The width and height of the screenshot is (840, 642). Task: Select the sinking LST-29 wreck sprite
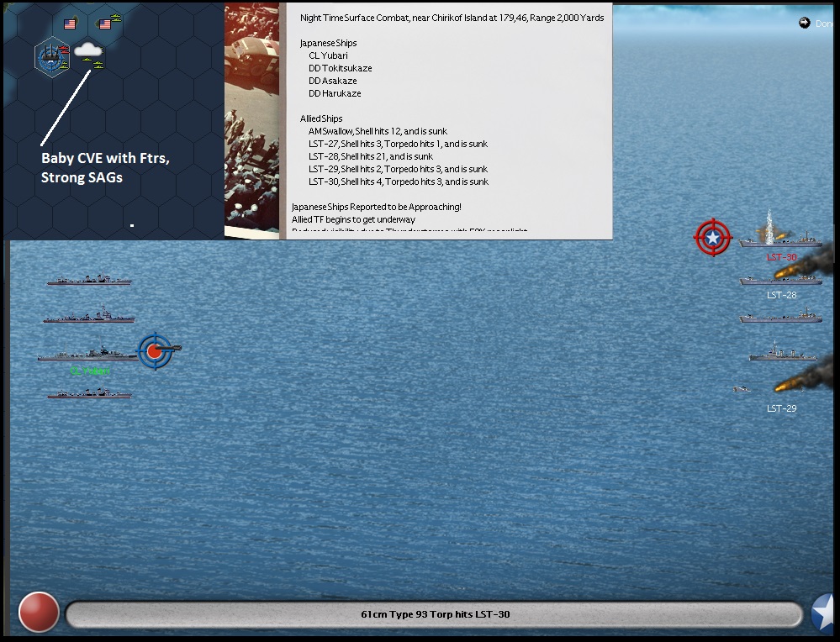[x=742, y=389]
